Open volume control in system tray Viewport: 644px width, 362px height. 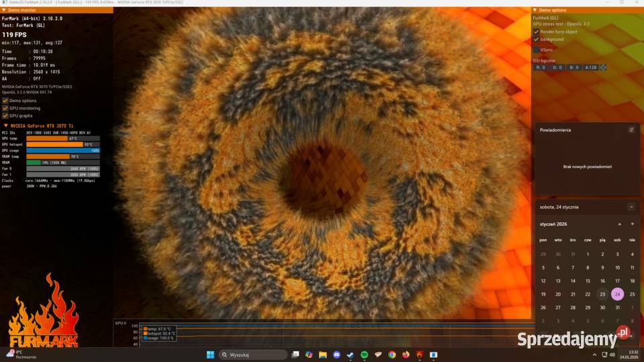[x=612, y=355]
